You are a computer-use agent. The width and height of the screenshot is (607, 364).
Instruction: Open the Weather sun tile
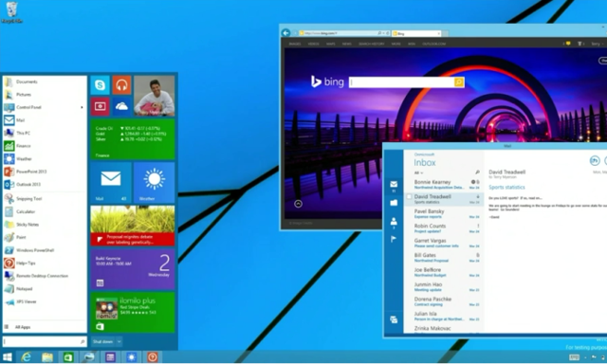[x=154, y=183]
